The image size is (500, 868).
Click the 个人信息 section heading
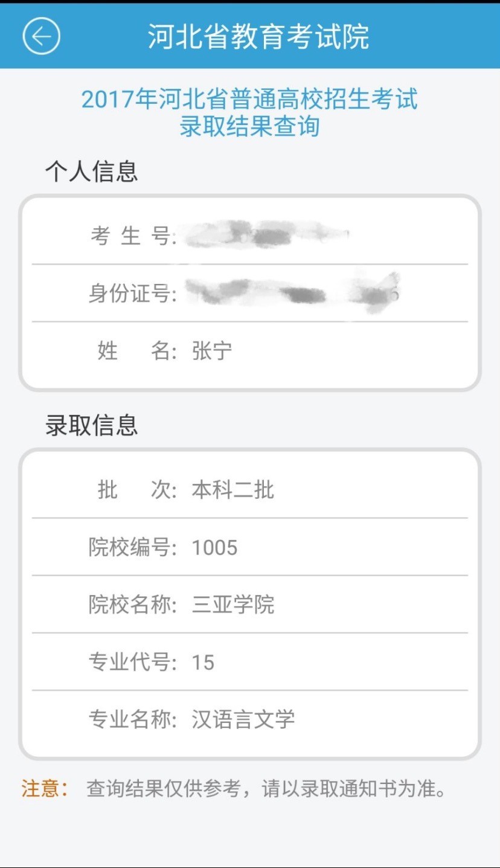(91, 171)
